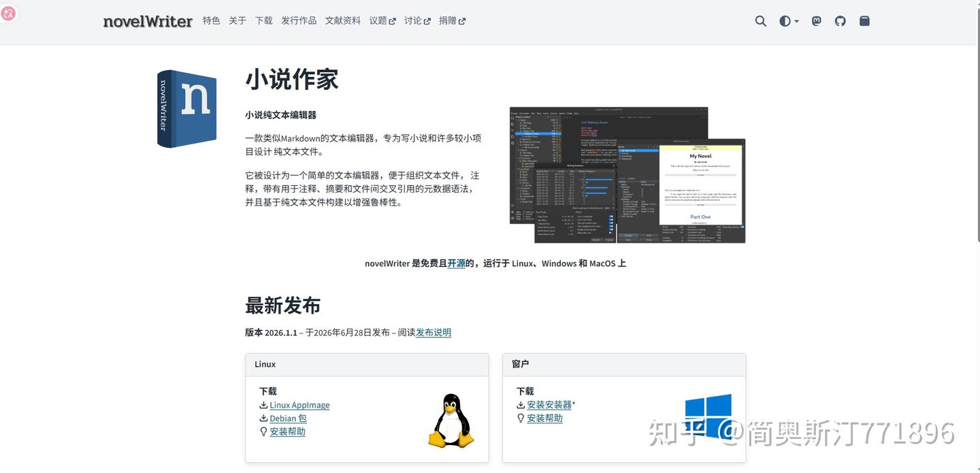This screenshot has width=980, height=473.
Task: Download the Windows 安装安装器
Action: (549, 405)
